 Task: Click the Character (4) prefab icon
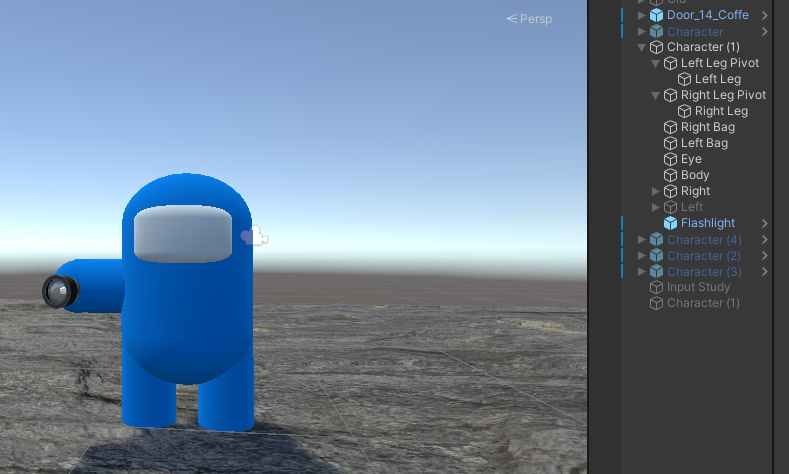tap(656, 240)
